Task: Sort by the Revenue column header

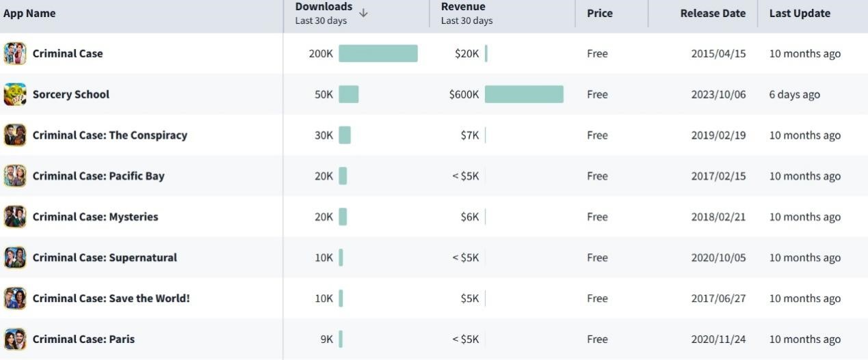Action: pyautogui.click(x=463, y=7)
